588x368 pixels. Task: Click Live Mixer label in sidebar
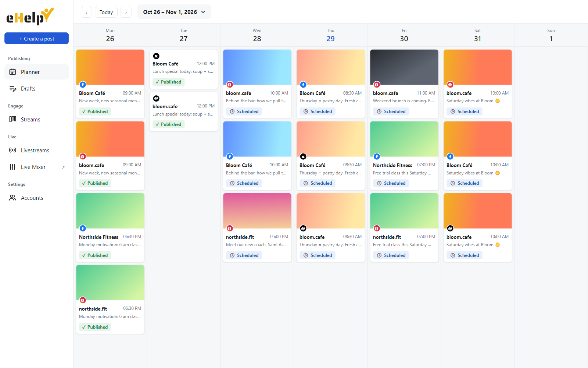coord(33,167)
